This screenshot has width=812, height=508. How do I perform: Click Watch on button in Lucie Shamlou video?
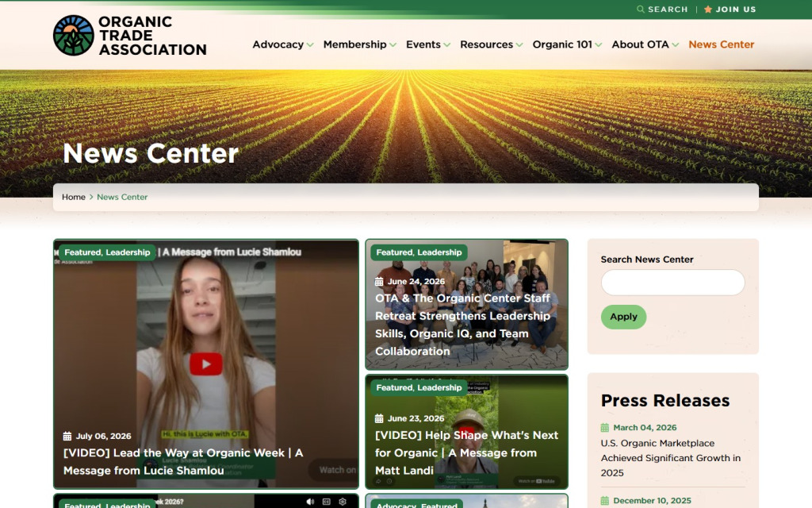335,470
